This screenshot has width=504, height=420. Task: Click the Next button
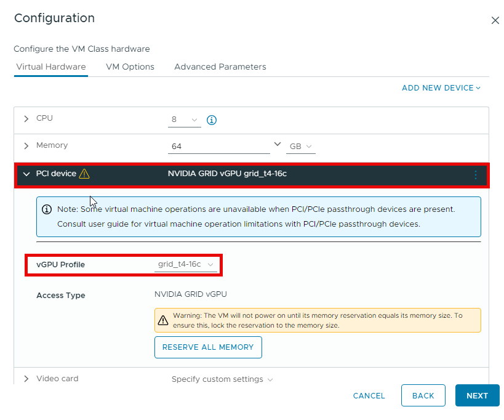tap(477, 396)
